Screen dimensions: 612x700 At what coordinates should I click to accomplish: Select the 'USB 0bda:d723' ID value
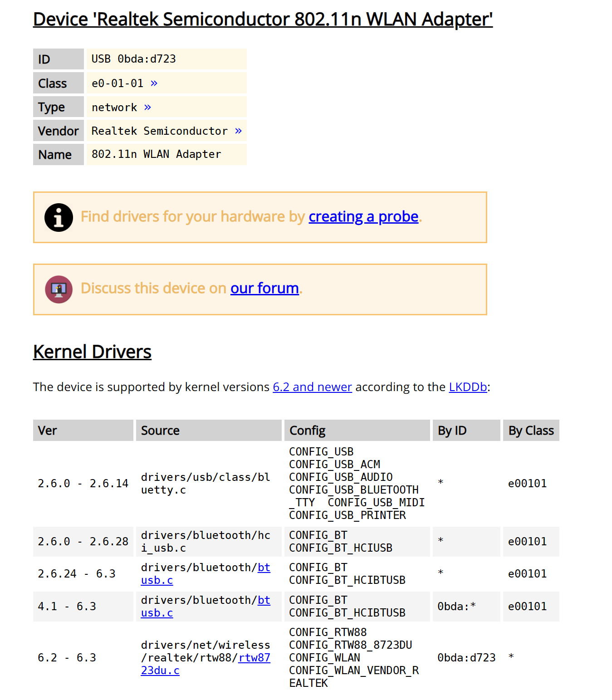point(134,59)
